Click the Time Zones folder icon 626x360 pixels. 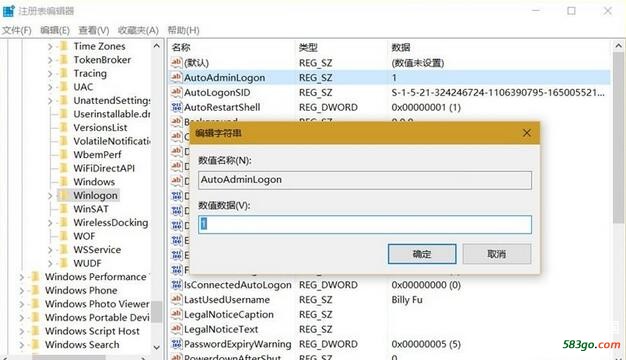(63, 46)
